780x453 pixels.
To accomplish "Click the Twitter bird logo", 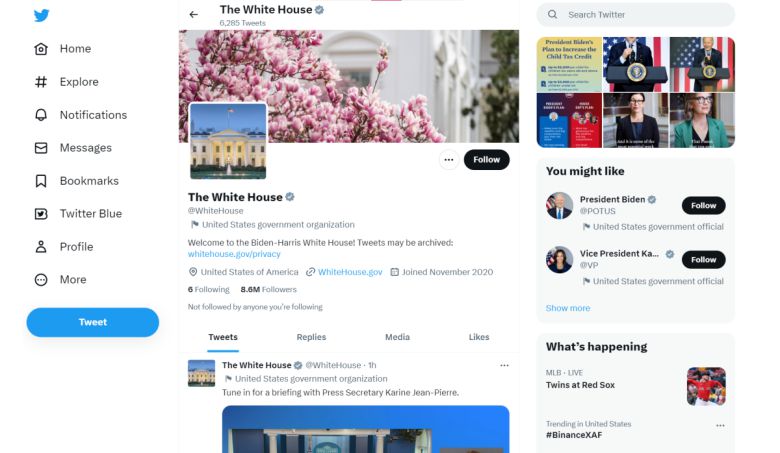I will tap(41, 15).
